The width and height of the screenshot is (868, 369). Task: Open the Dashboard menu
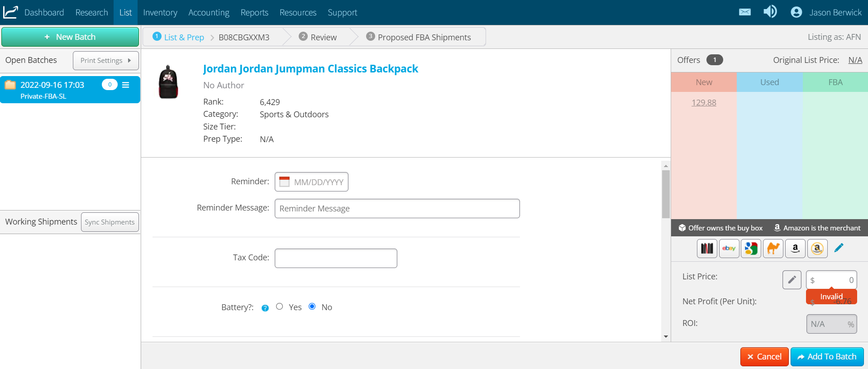coord(44,12)
